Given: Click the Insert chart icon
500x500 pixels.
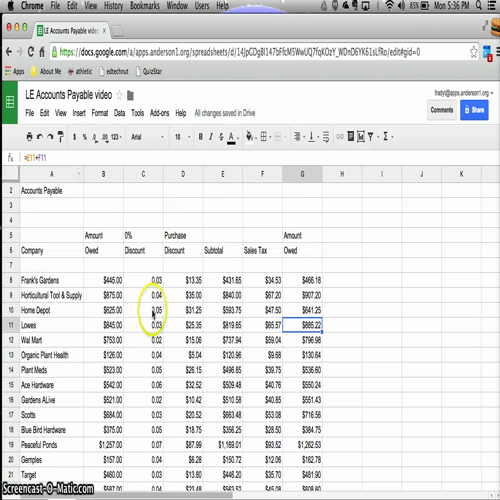Looking at the screenshot, I should [361, 136].
